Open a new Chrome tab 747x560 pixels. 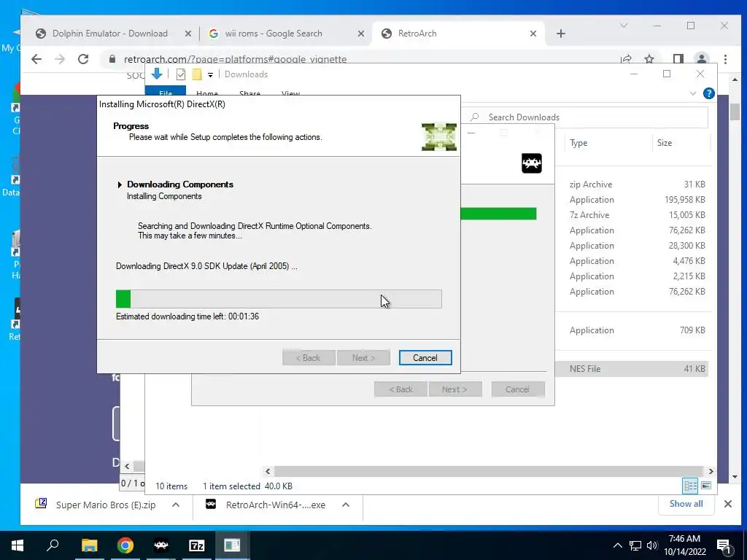point(561,34)
